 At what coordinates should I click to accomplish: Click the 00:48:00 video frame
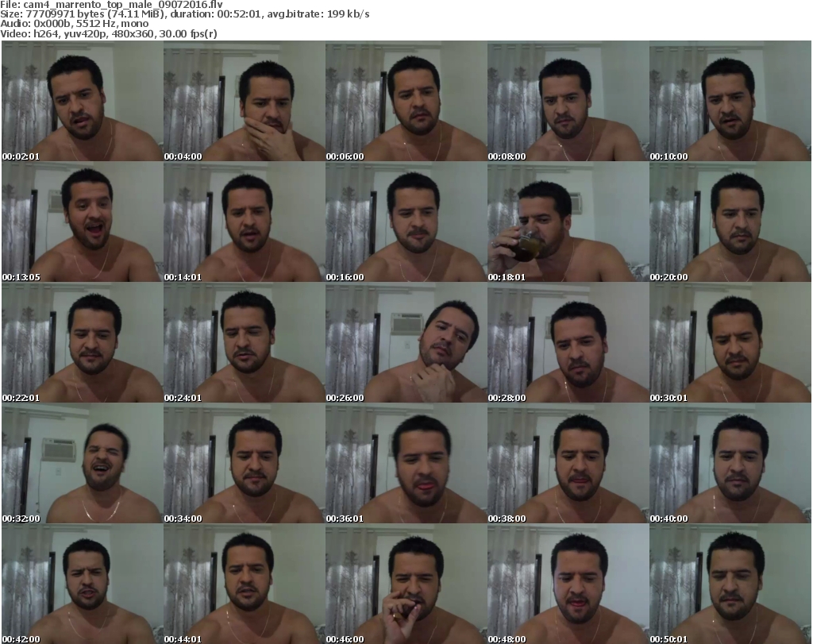[568, 584]
